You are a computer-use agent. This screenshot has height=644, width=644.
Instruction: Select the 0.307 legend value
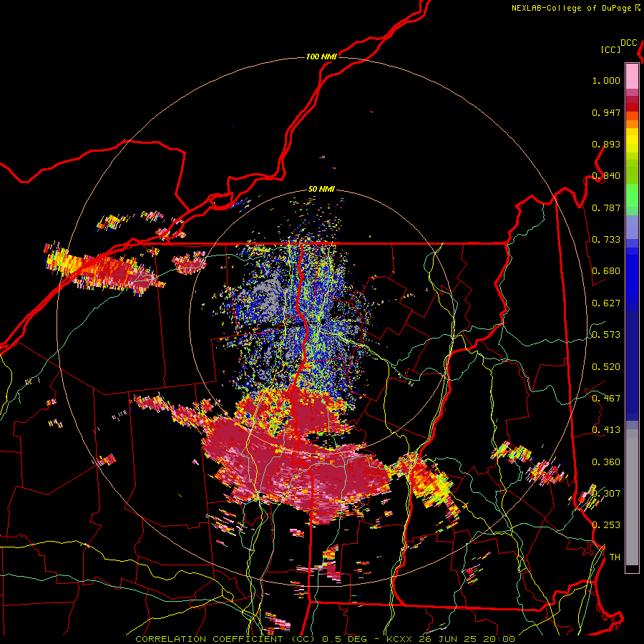pos(606,493)
